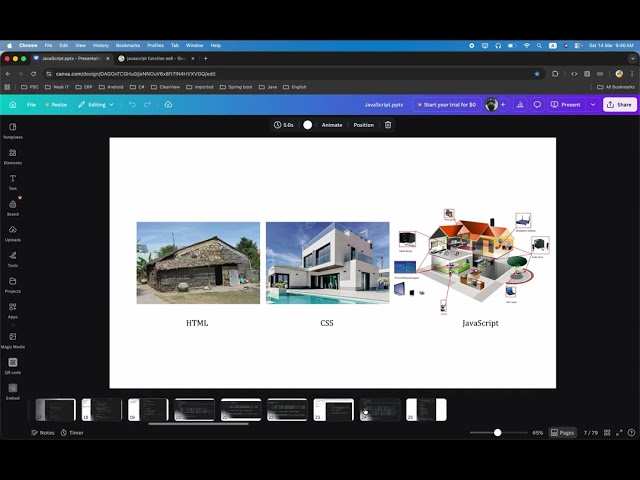Image resolution: width=640 pixels, height=480 pixels.
Task: Open Magic Media in sidebar
Action: pos(13,340)
